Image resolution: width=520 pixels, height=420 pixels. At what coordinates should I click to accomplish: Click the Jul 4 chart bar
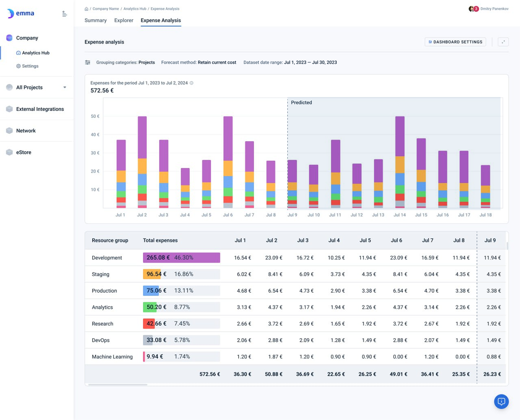tap(185, 188)
